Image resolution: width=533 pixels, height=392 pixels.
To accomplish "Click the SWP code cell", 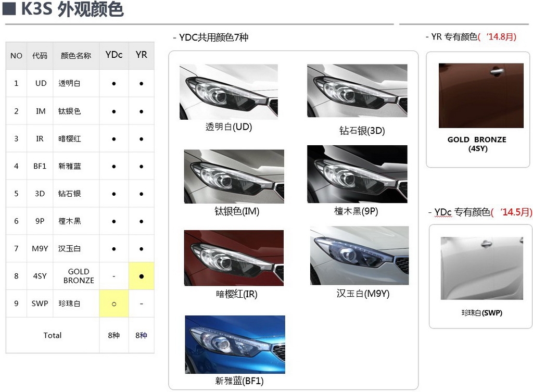I will [x=40, y=304].
